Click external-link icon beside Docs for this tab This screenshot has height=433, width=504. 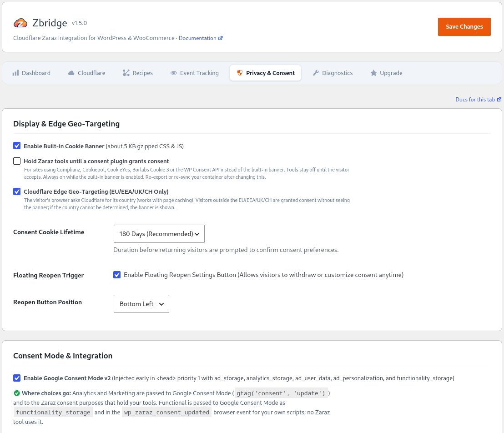click(x=499, y=100)
